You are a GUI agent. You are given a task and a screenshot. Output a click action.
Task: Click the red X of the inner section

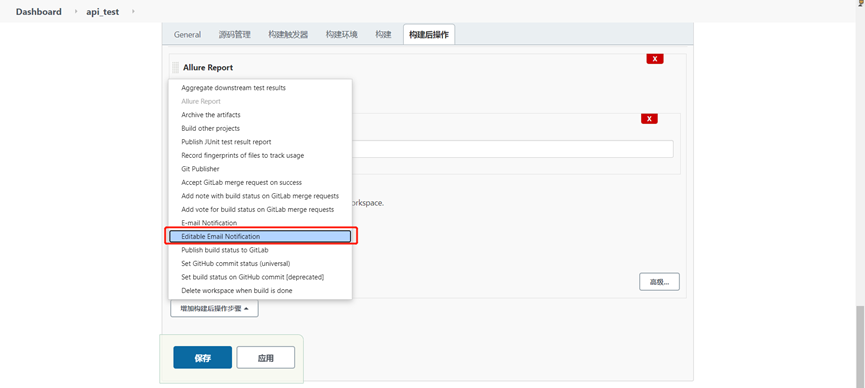tap(649, 119)
